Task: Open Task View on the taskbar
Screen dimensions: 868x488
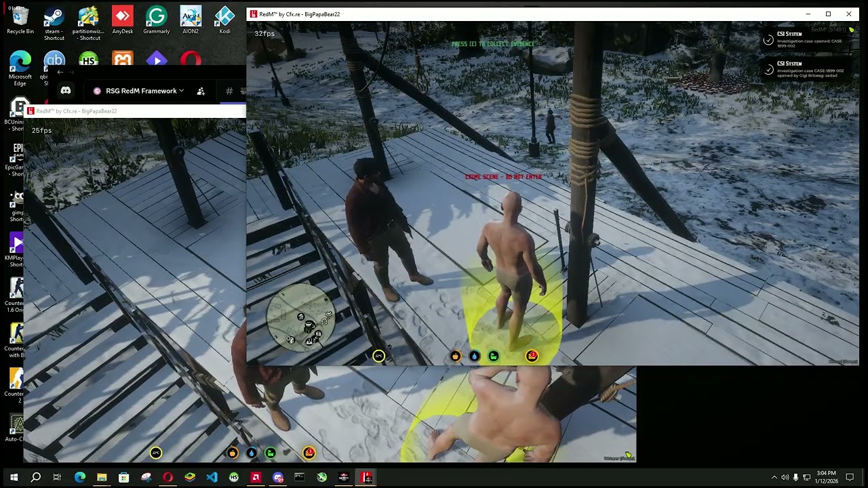Action: pos(57,477)
